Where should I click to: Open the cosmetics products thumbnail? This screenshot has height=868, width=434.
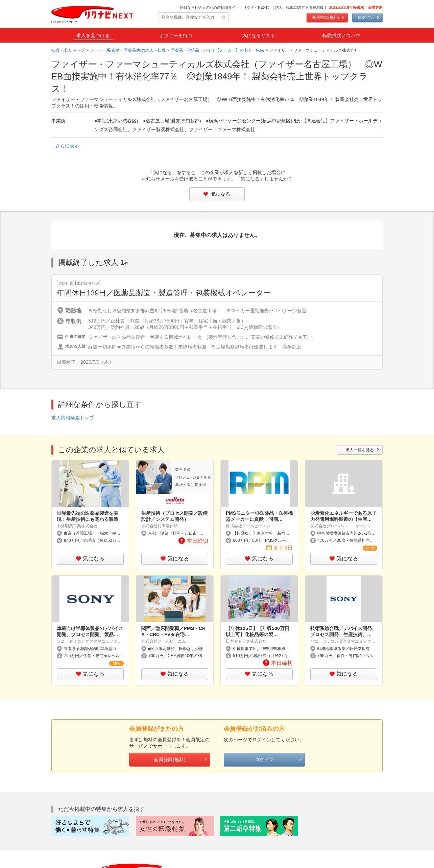pos(259,599)
